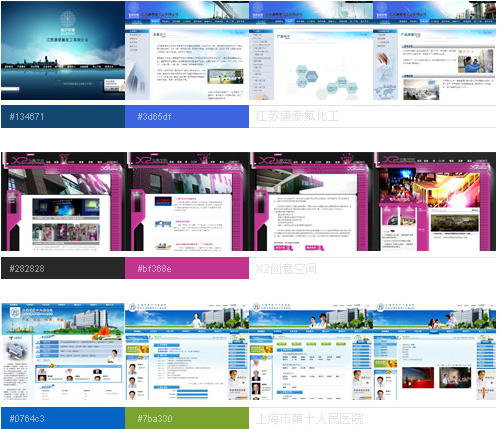The image size is (501, 429).
Task: View the hospital doctors list page thumbnail
Action: (x=187, y=352)
